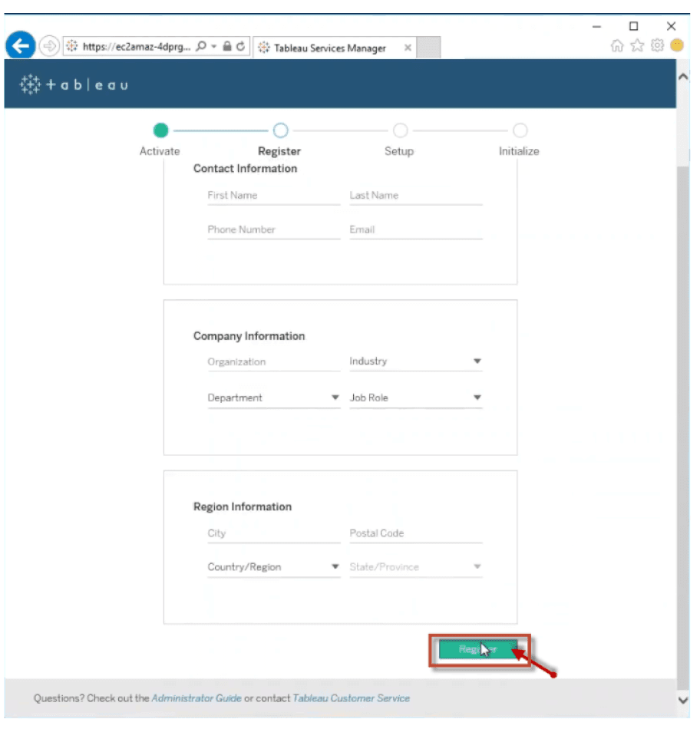
Task: Select the Tableau Services Manager tab
Action: [x=329, y=48]
